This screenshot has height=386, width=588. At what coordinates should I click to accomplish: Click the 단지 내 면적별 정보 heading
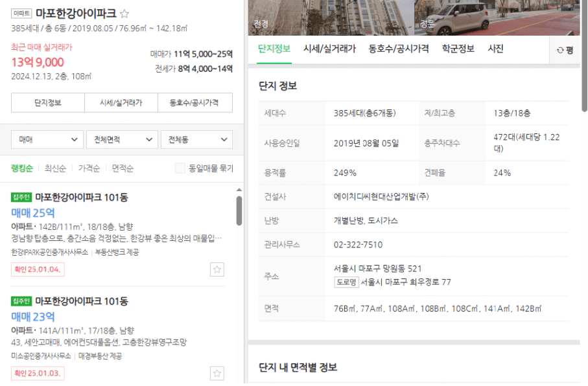tap(298, 367)
